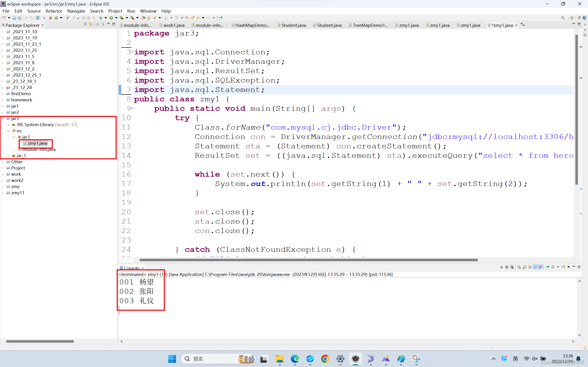Image resolution: width=588 pixels, height=367 pixels.
Task: Toggle Scroll Lock in the Console
Action: (525, 267)
